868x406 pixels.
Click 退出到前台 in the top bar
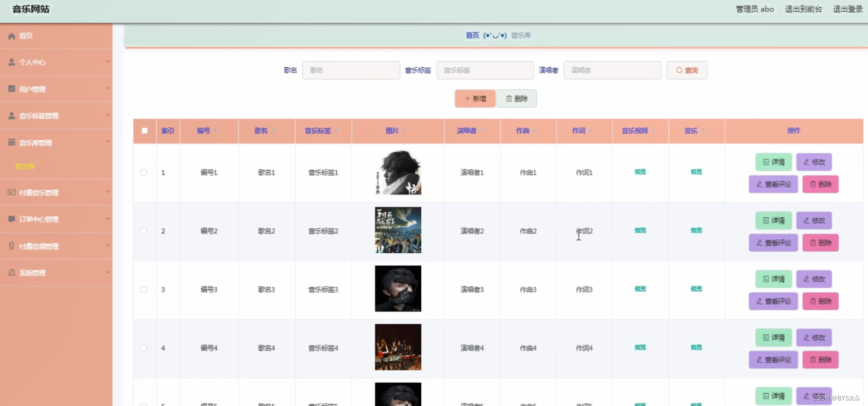click(803, 9)
